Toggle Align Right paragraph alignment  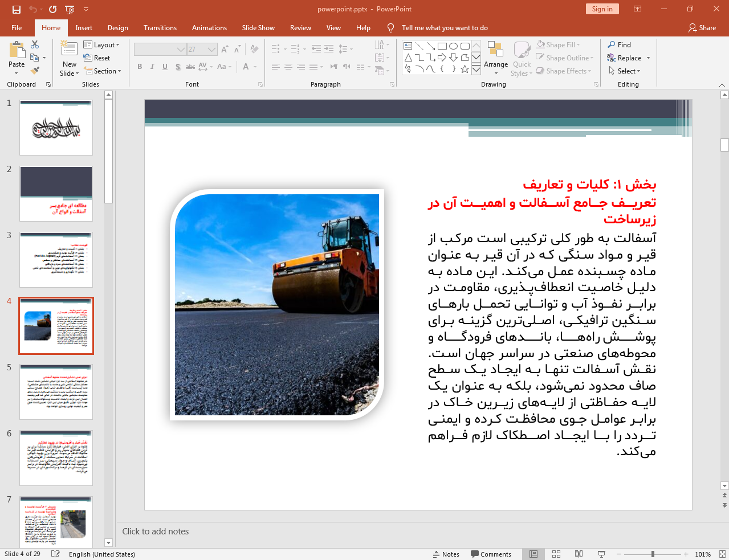pos(300,67)
